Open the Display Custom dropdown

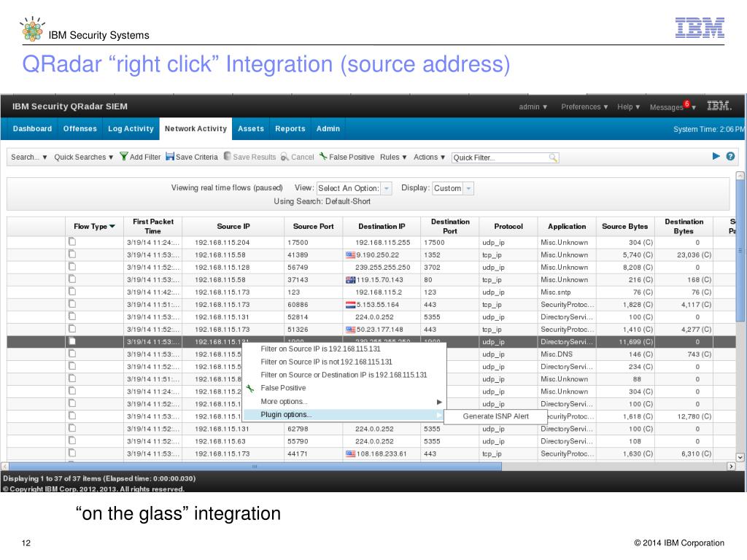(469, 188)
